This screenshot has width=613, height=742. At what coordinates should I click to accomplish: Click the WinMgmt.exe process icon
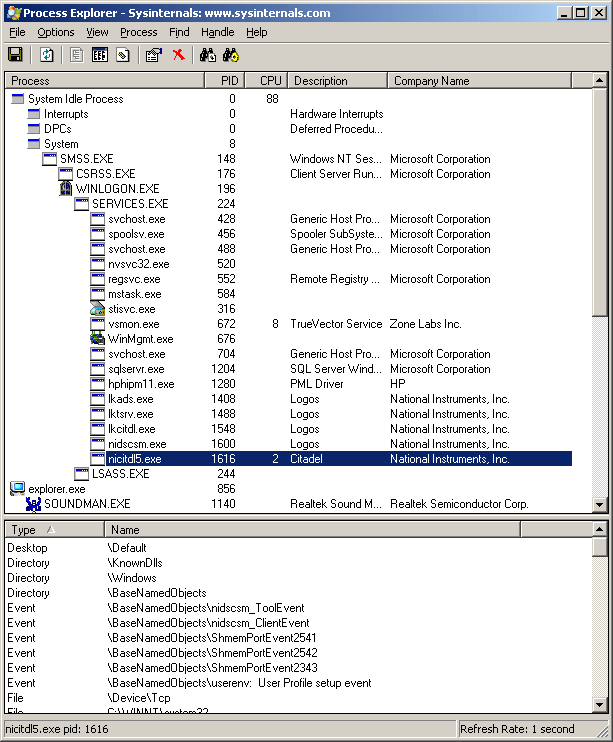(x=97, y=339)
